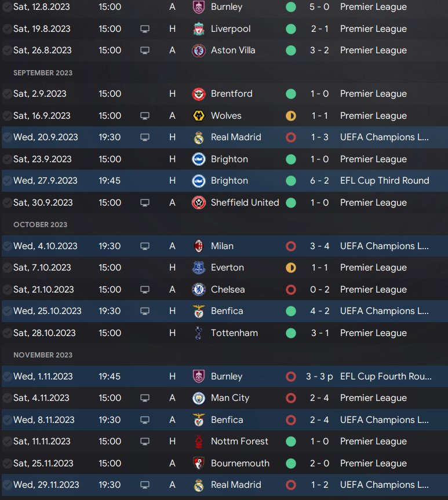Viewport: 448px width, 500px height.
Task: Open the Bournemouth team link
Action: point(240,463)
